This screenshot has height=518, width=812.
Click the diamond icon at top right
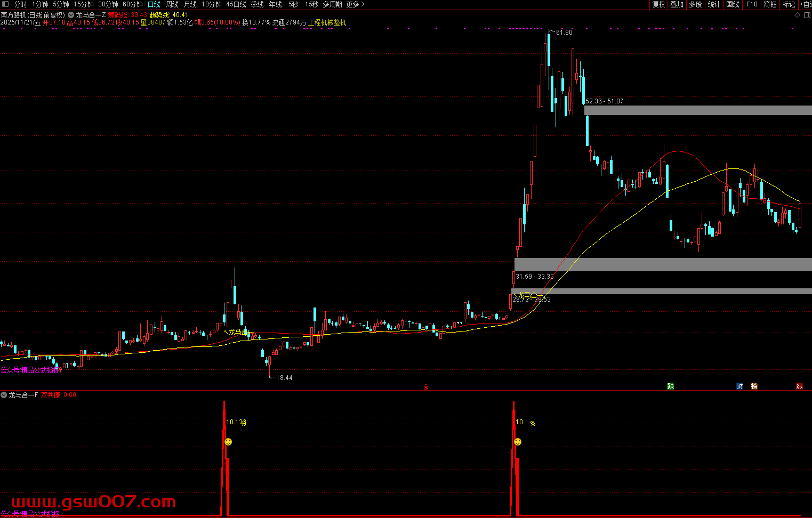click(x=798, y=15)
